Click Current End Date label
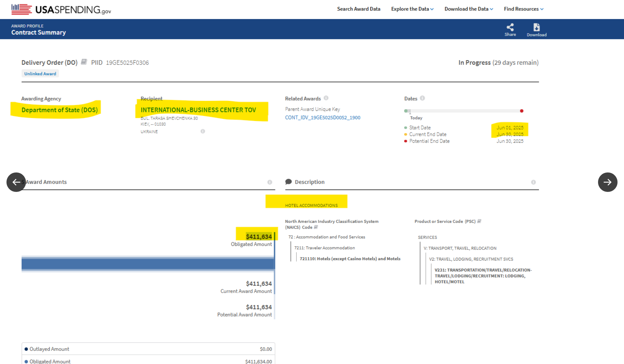624x364 pixels. (428, 134)
